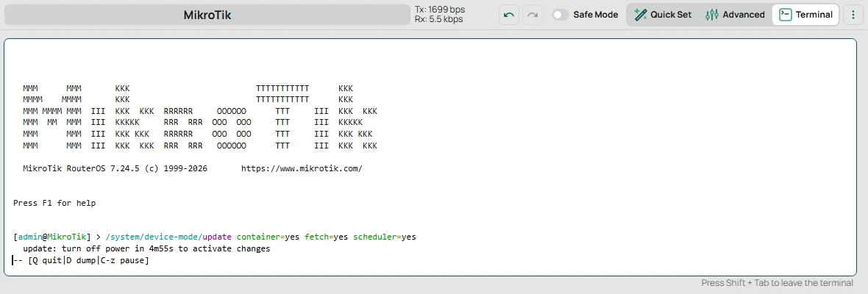Viewport: 868px width, 294px height.
Task: Click the 'scheduler=yes' parameter
Action: click(384, 237)
